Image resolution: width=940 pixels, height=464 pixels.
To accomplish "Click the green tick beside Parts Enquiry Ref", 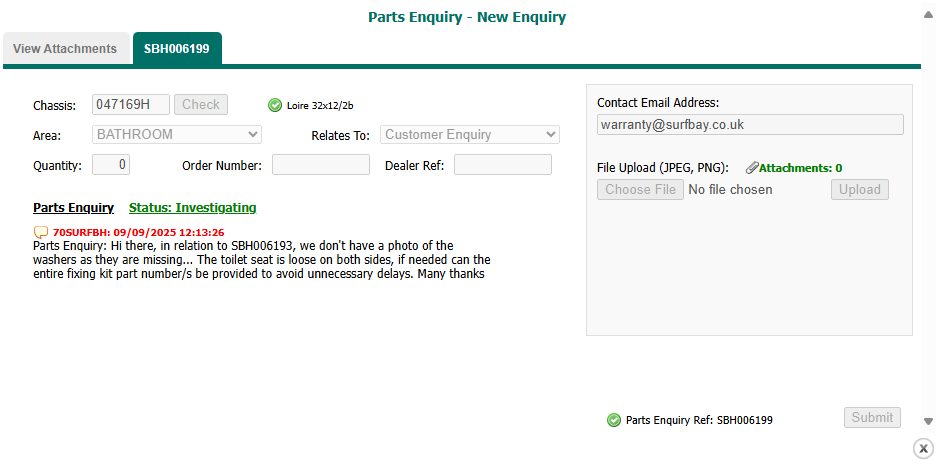I will 614,420.
